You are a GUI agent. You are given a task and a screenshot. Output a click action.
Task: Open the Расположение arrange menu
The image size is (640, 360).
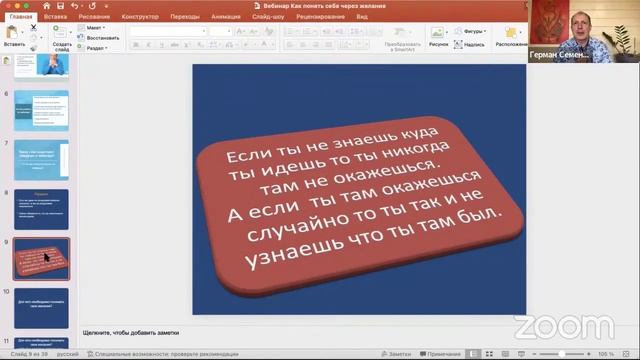[511, 37]
